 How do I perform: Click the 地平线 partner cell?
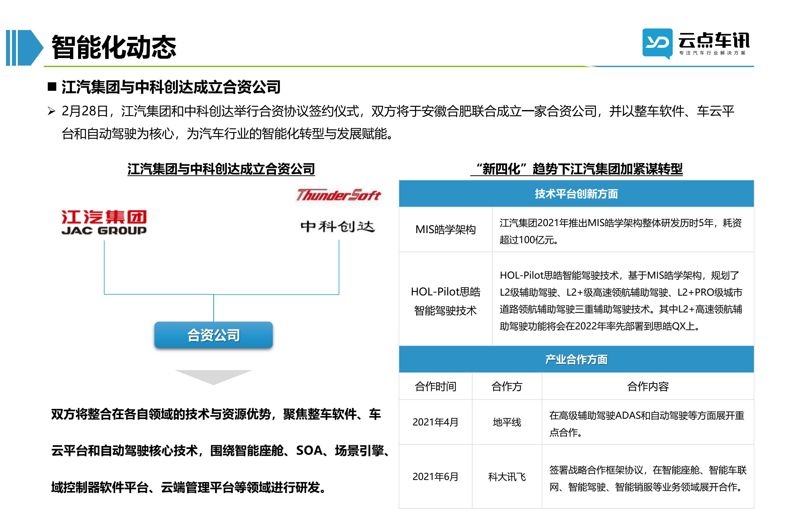(507, 422)
